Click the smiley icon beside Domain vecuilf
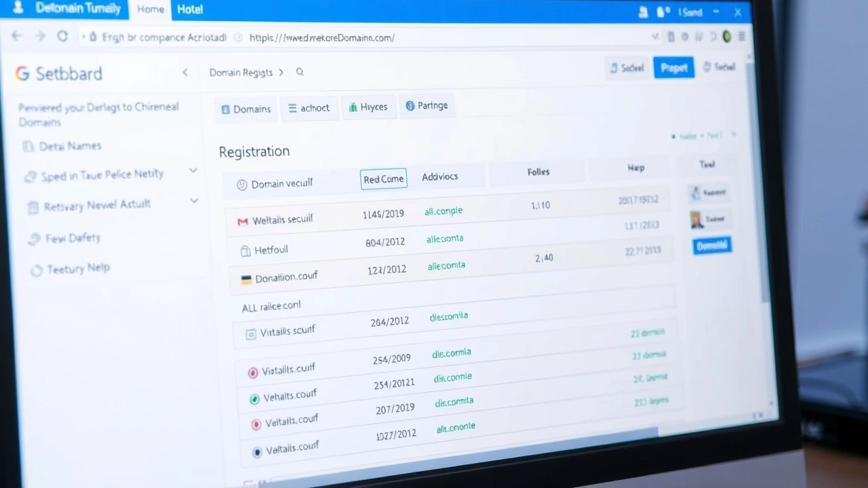Image resolution: width=868 pixels, height=488 pixels. (241, 184)
